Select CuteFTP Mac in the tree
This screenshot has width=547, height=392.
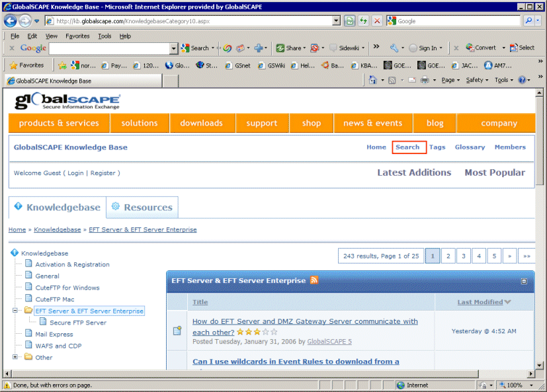[55, 299]
